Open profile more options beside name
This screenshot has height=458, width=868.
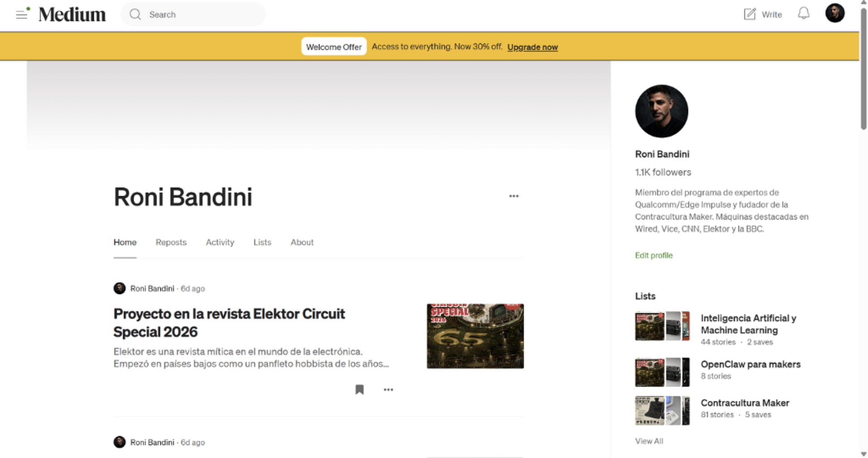coord(514,196)
